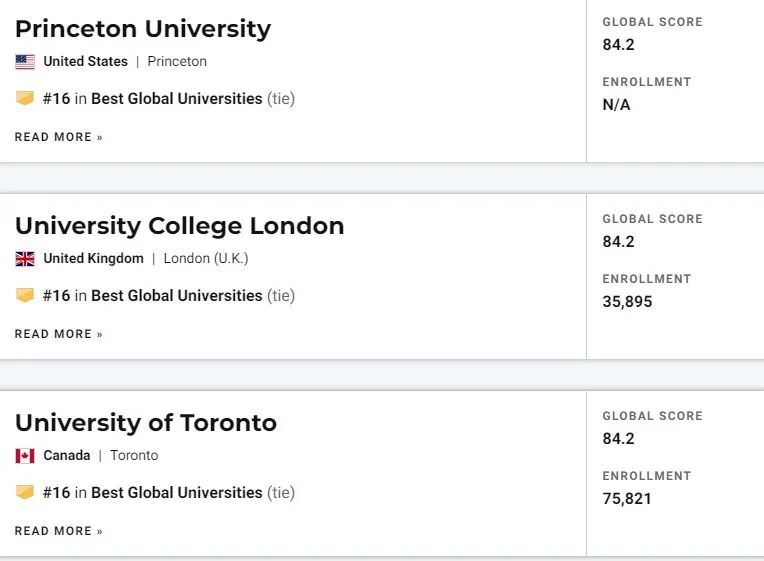Click the Canada country label
The image size is (764, 561).
tap(67, 455)
